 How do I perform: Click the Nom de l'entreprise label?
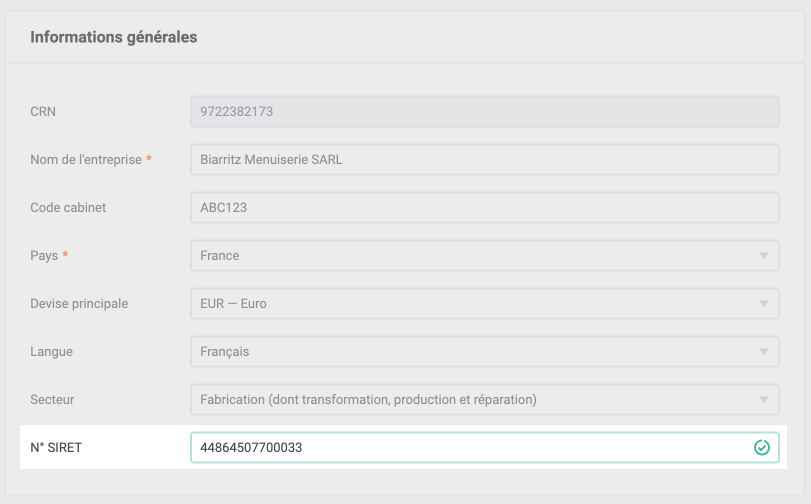(86, 159)
